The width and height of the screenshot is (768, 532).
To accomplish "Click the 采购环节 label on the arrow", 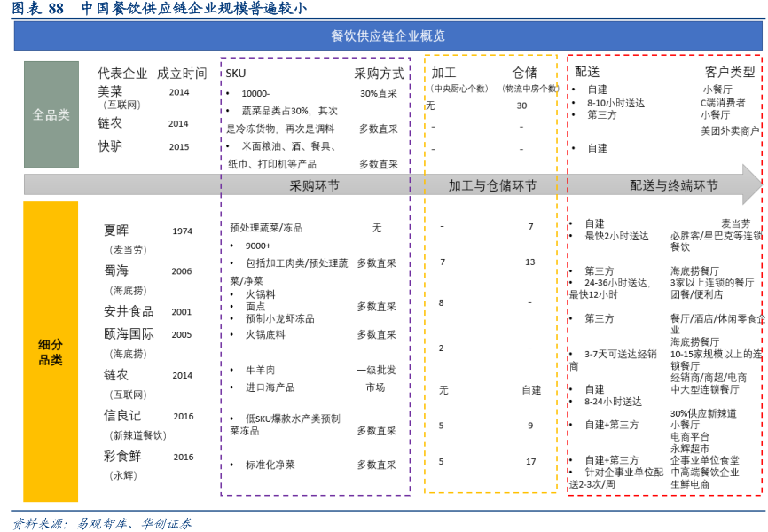I will click(314, 185).
